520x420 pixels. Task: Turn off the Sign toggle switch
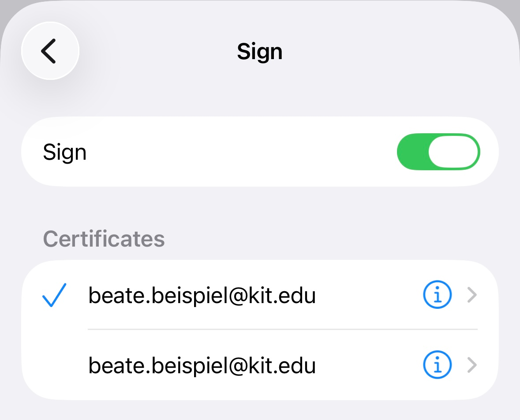(438, 152)
